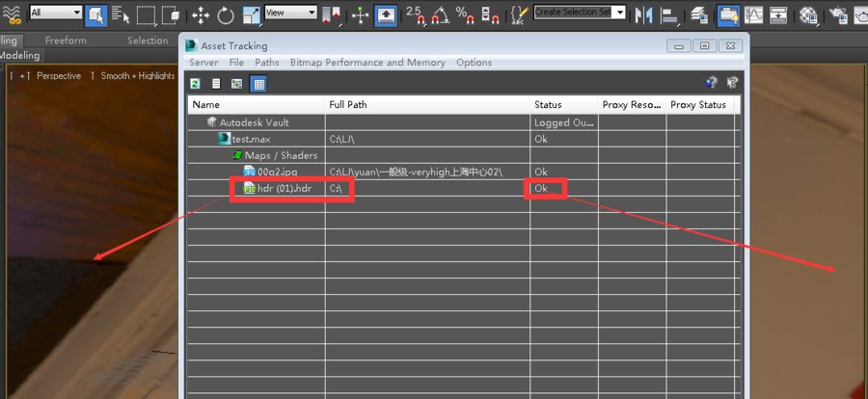Open Bitmap Performance and Memory menu
The height and width of the screenshot is (399, 868).
coord(367,63)
